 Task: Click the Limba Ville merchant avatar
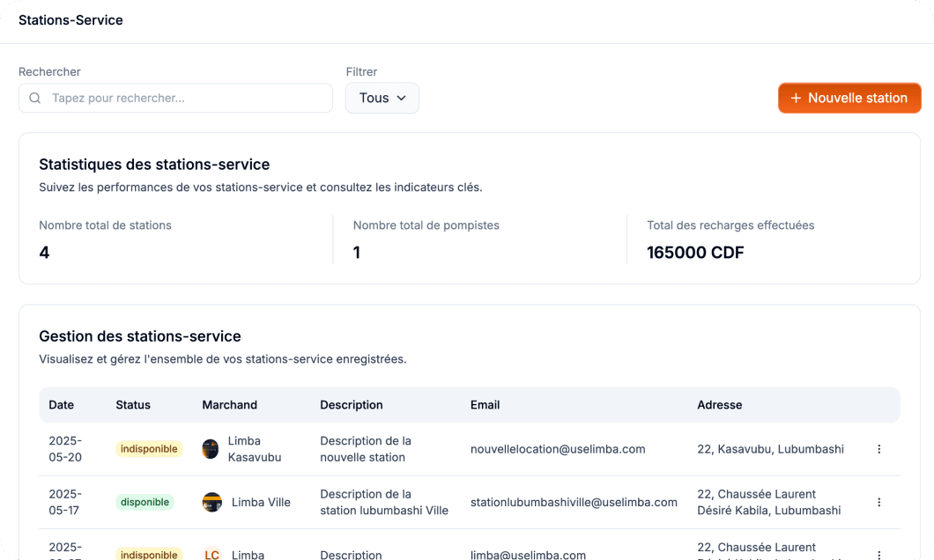pyautogui.click(x=211, y=502)
